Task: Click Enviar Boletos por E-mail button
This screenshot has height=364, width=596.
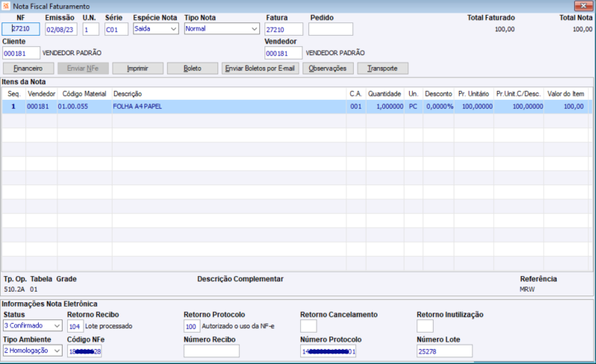Action: pyautogui.click(x=260, y=68)
